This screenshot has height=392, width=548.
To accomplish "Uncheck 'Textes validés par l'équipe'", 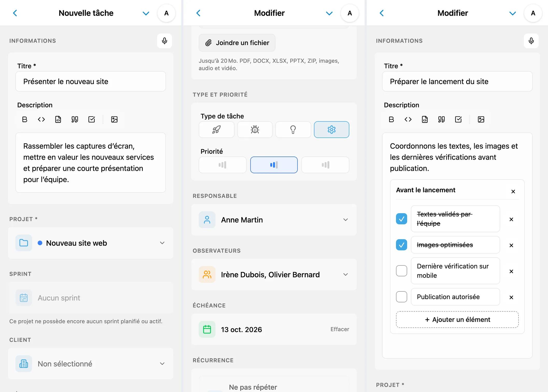I will tap(401, 219).
